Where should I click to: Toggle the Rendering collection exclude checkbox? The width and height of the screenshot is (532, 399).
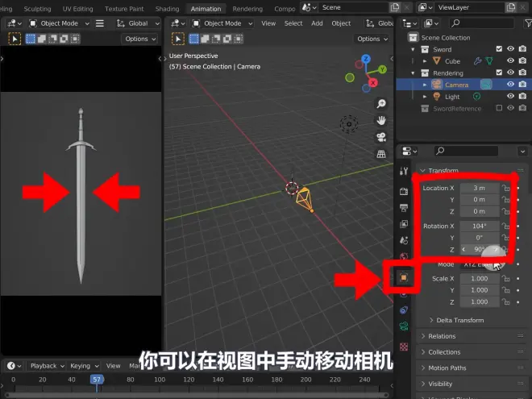[x=499, y=73]
